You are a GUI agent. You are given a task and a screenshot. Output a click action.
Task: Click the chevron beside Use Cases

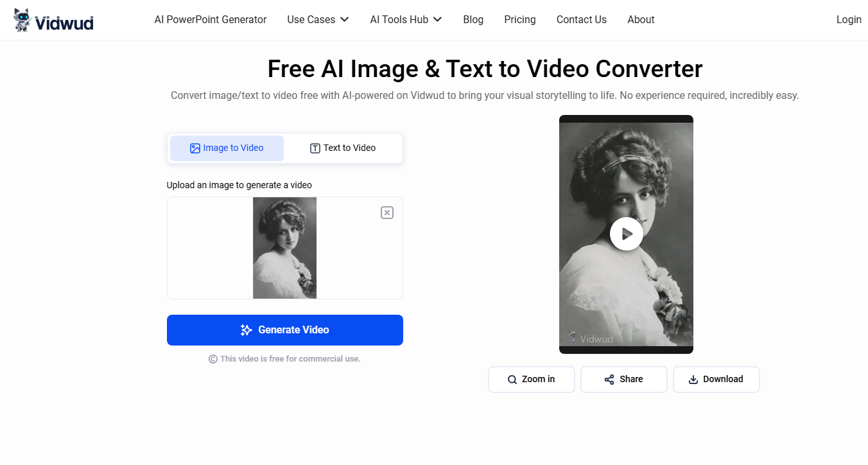tap(345, 20)
